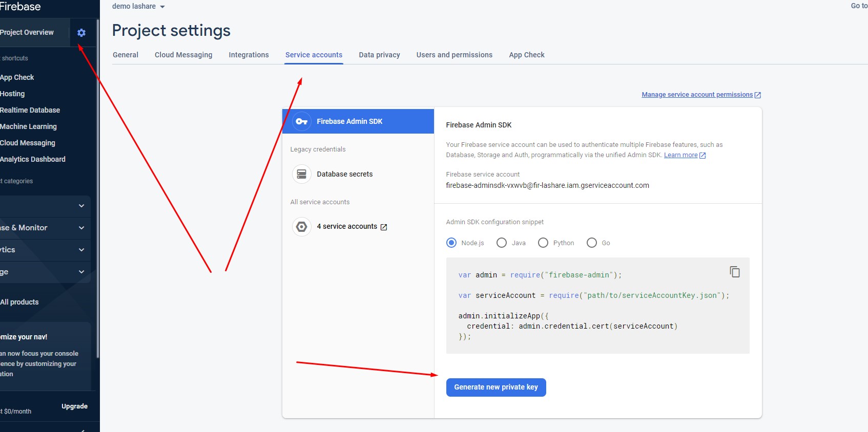Click the Go to link at top right
868x432 pixels.
tap(859, 6)
